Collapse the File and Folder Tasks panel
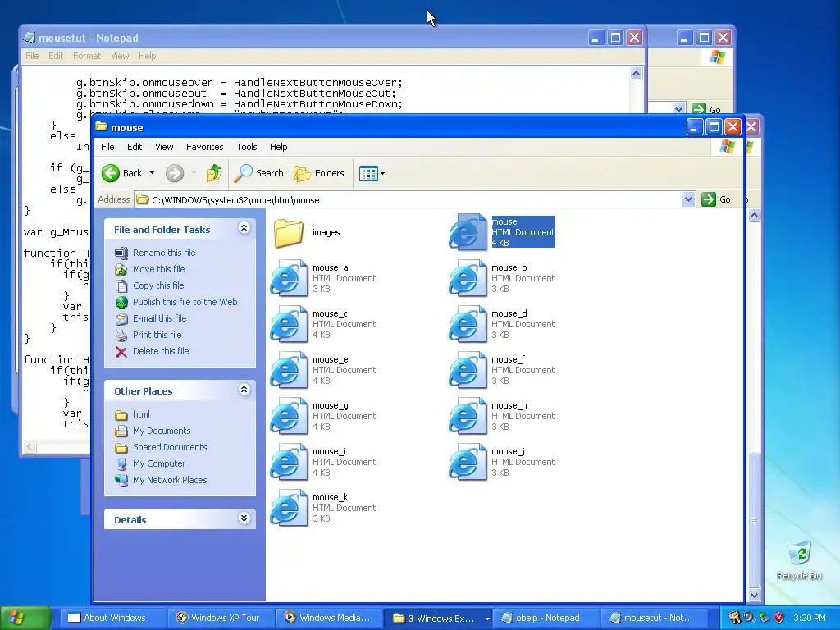The width and height of the screenshot is (840, 630). [244, 228]
